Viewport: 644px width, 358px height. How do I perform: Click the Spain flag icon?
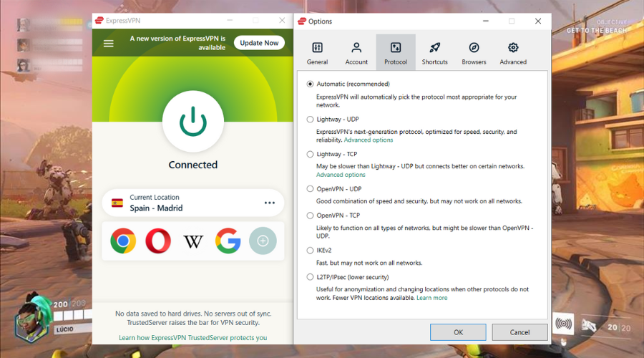[117, 203]
